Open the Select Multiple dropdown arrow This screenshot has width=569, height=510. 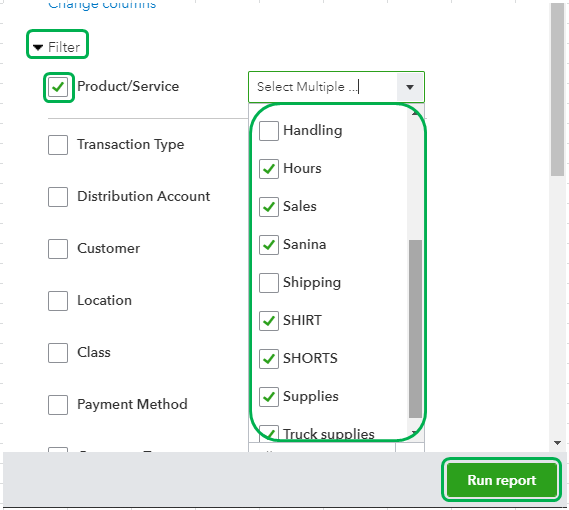(410, 87)
